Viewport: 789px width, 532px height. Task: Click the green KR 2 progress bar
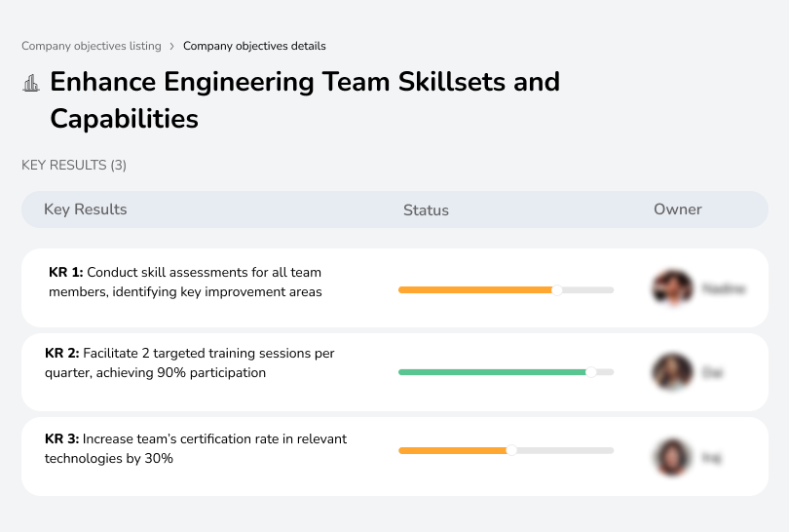492,372
